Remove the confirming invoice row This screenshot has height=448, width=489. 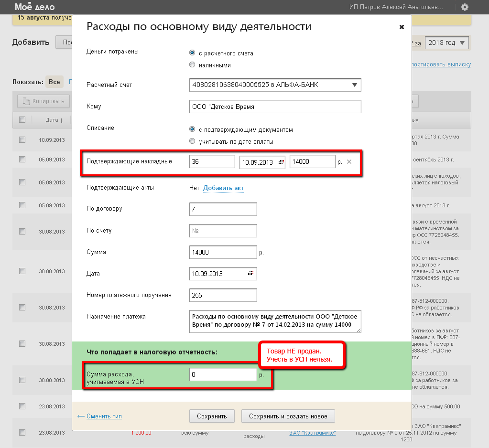[x=349, y=162]
